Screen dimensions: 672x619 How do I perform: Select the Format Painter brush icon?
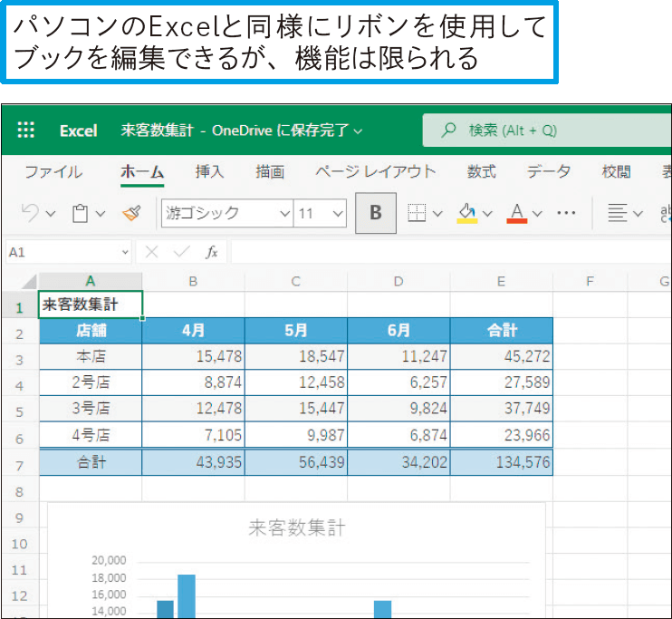tap(131, 213)
